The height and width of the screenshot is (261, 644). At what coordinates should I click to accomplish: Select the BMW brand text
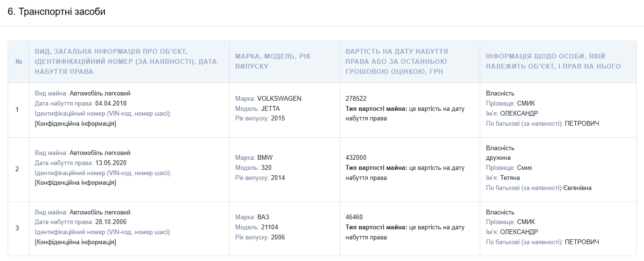click(x=265, y=157)
